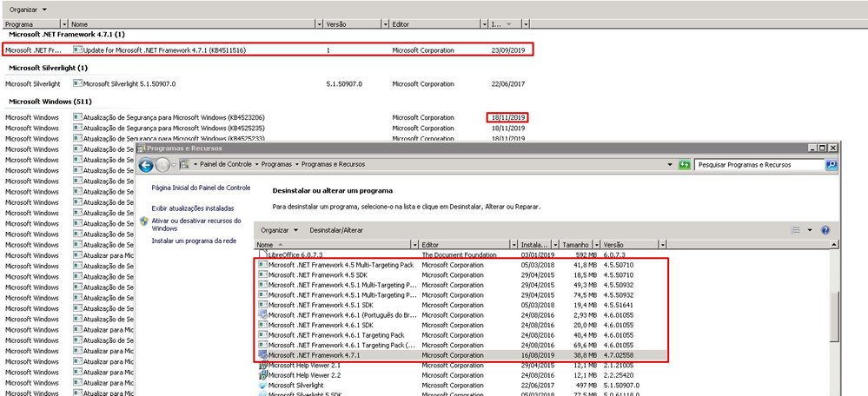
Task: Click the icon of Silverlight 5.1.50907.0 update in background
Action: point(77,84)
